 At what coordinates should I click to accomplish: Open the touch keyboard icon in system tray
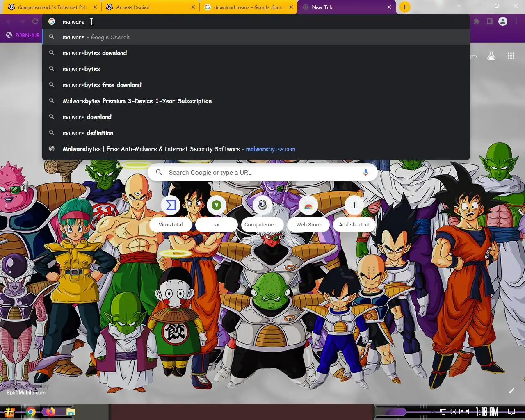[x=464, y=412]
